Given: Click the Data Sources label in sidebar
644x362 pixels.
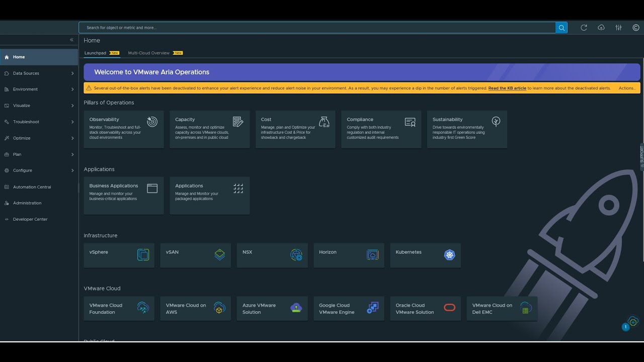Looking at the screenshot, I should click(26, 73).
